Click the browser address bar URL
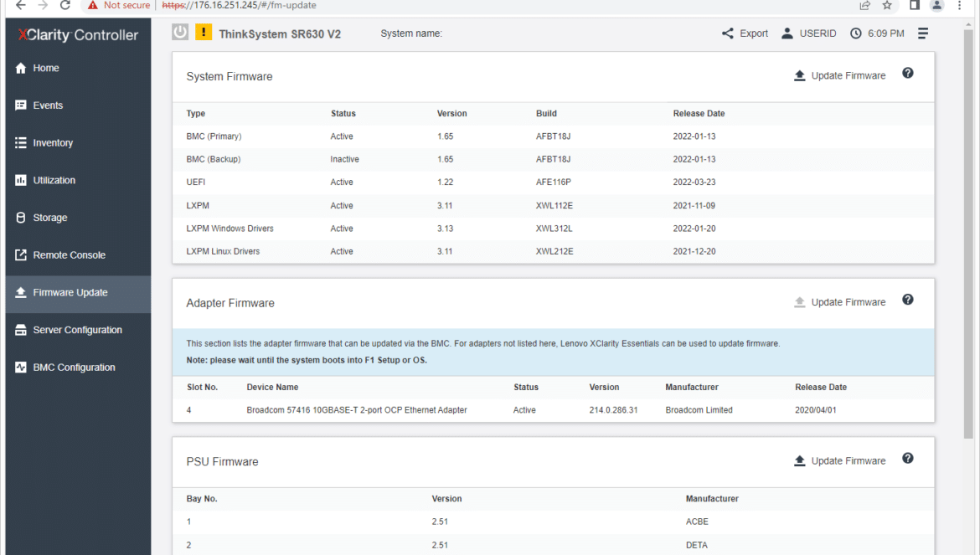This screenshot has width=980, height=555. coord(240,5)
